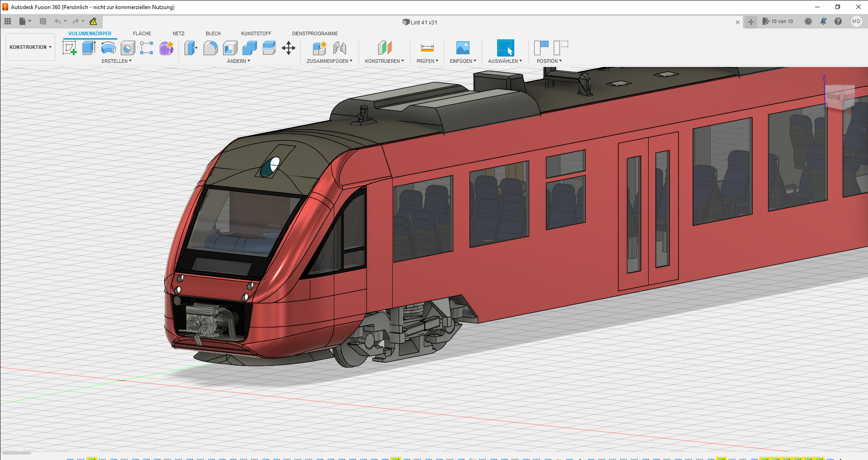Click the Capture Position icon
This screenshot has width=868, height=460.
coord(541,48)
